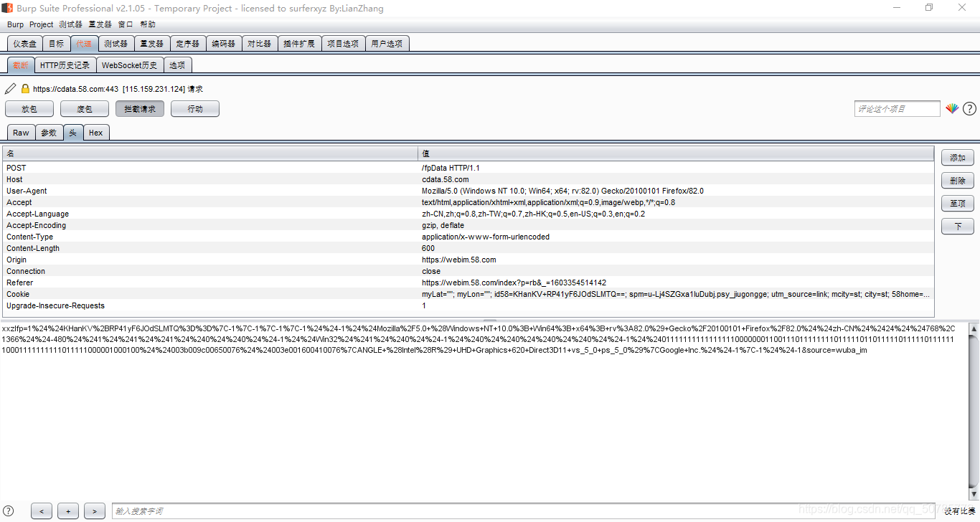The image size is (980, 522).
Task: Switch to the 目标 tab
Action: pyautogui.click(x=56, y=44)
